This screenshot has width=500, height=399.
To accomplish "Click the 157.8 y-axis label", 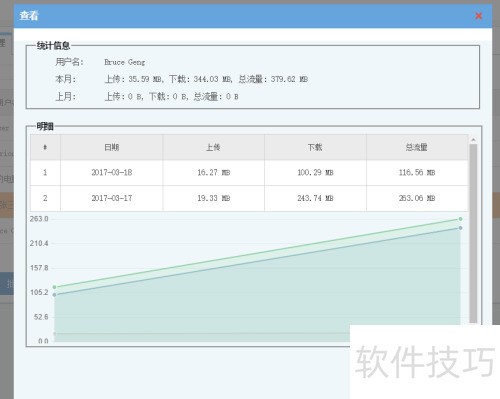I will (39, 268).
